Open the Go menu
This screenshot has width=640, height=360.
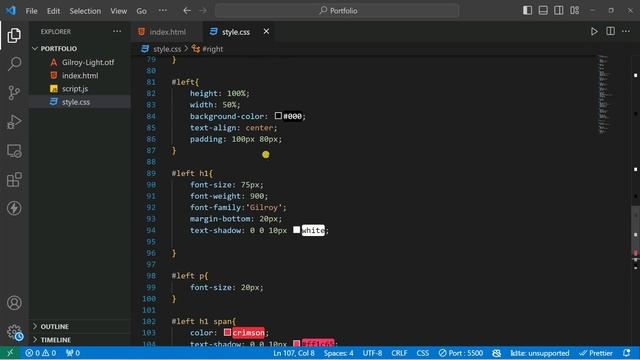(x=141, y=11)
